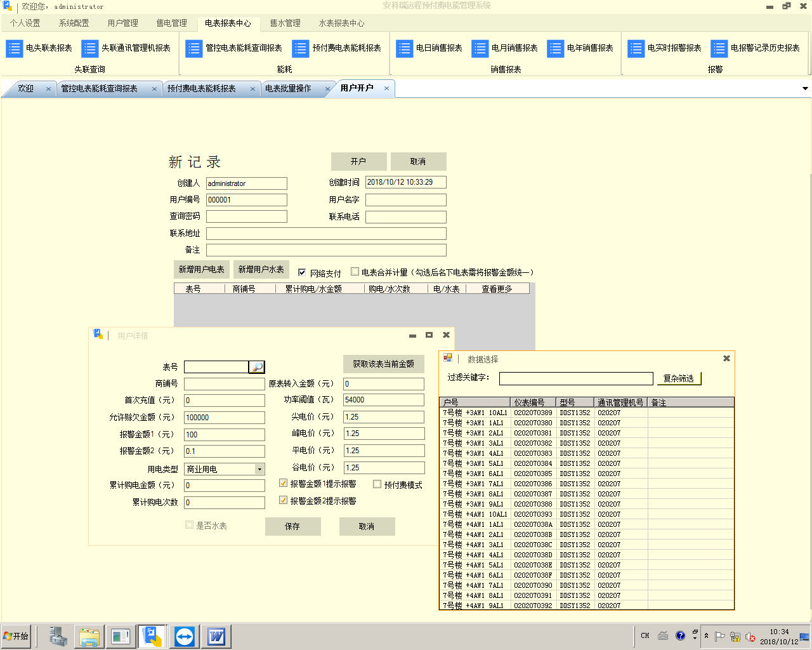Click the 允许赊欠金额 field

pyautogui.click(x=225, y=418)
